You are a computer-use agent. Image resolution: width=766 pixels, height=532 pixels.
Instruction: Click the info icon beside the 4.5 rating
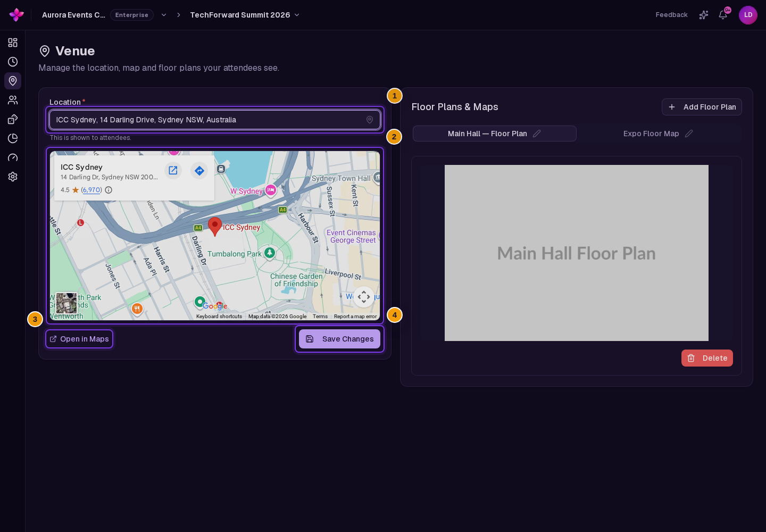coord(109,190)
